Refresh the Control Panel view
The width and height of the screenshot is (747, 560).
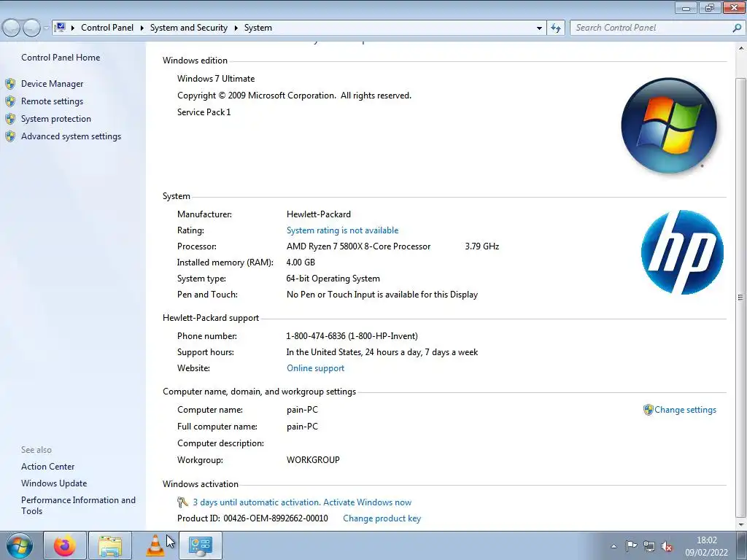coord(556,28)
